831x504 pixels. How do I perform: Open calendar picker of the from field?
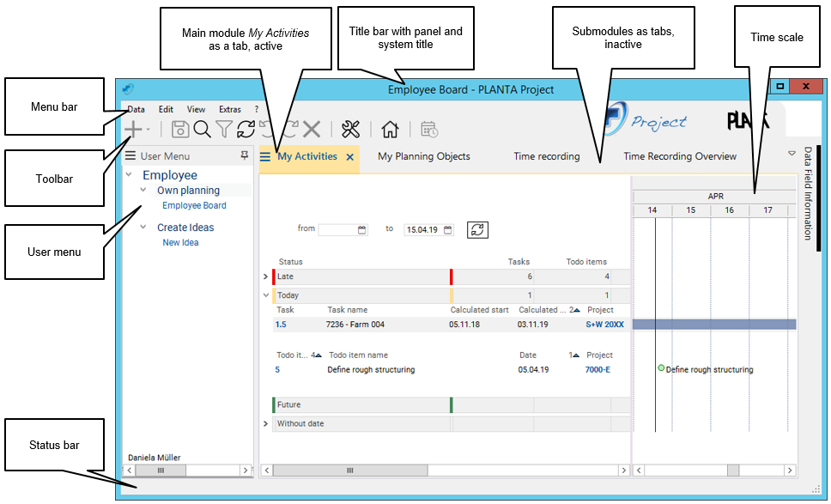[x=362, y=229]
